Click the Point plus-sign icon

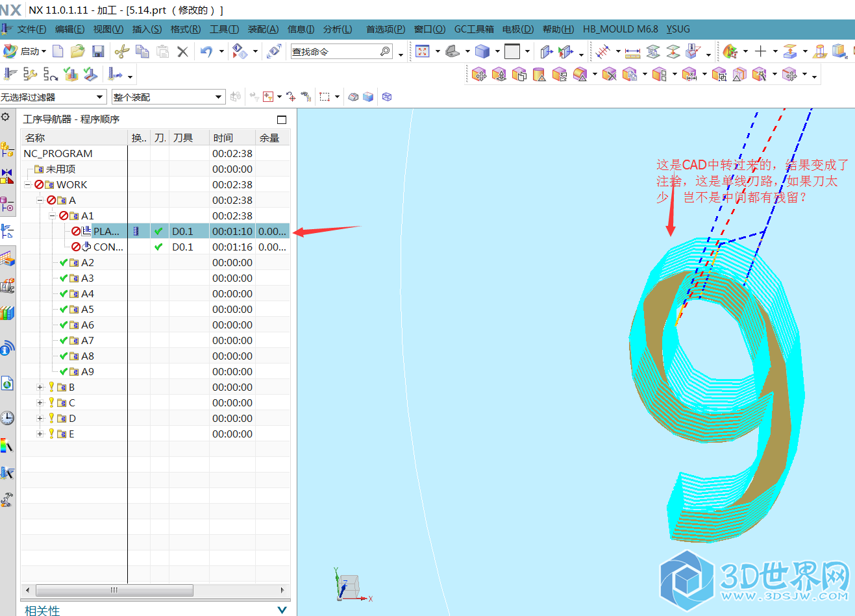click(x=761, y=51)
